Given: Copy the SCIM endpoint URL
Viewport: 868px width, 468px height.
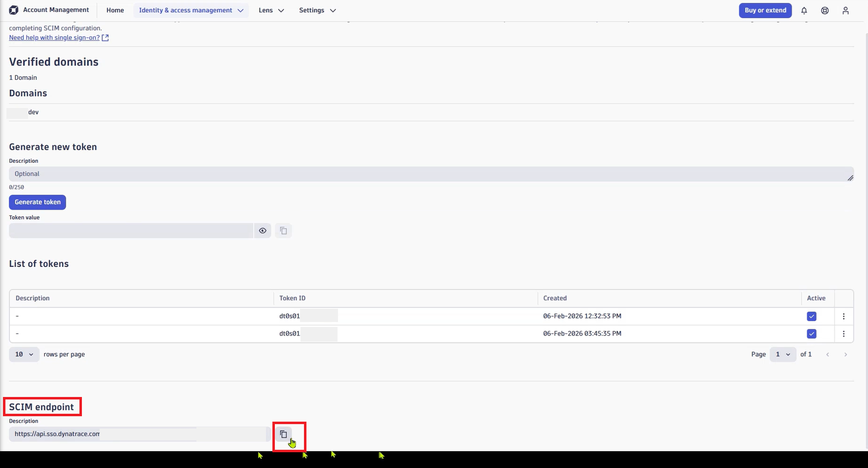Looking at the screenshot, I should pyautogui.click(x=283, y=434).
